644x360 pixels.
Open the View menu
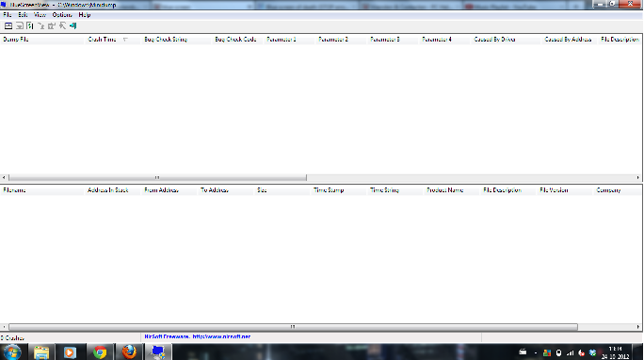click(40, 15)
